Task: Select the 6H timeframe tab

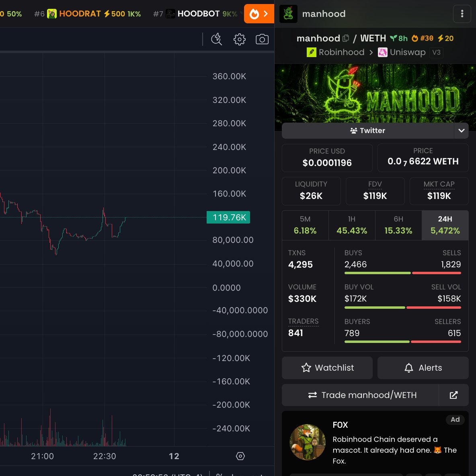Action: click(398, 225)
